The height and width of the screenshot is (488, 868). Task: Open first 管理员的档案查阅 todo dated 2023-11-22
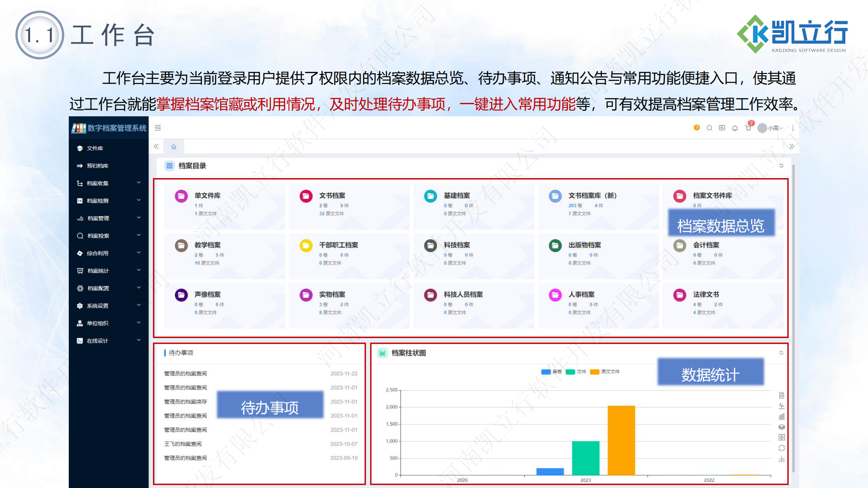tap(186, 373)
